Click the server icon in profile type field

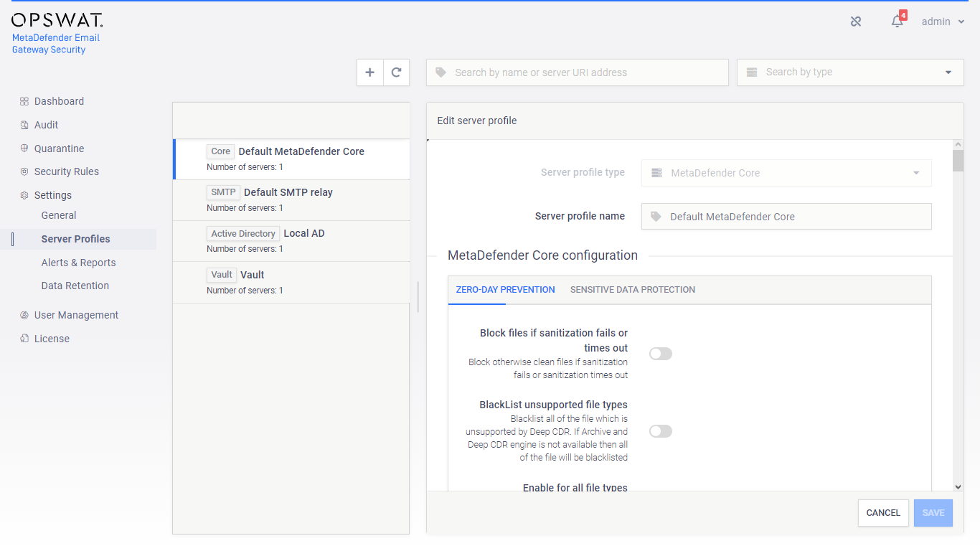[656, 173]
